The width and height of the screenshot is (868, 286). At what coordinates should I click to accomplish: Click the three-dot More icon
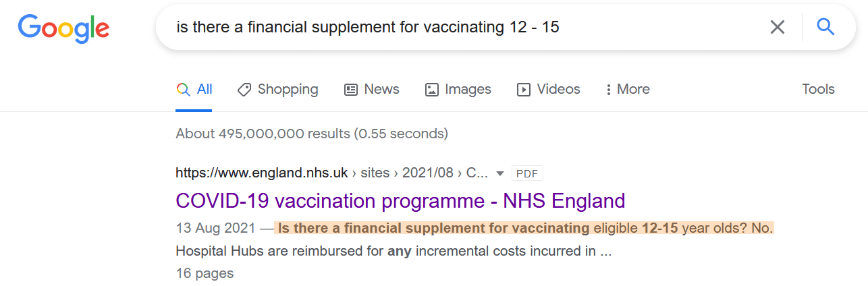pyautogui.click(x=609, y=89)
